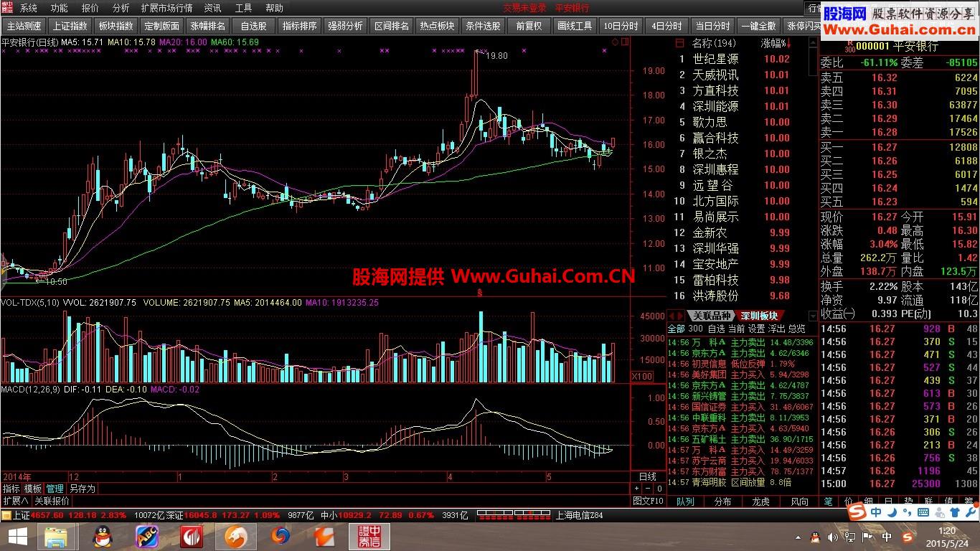Switch to the 分布 bottom tab

(723, 501)
